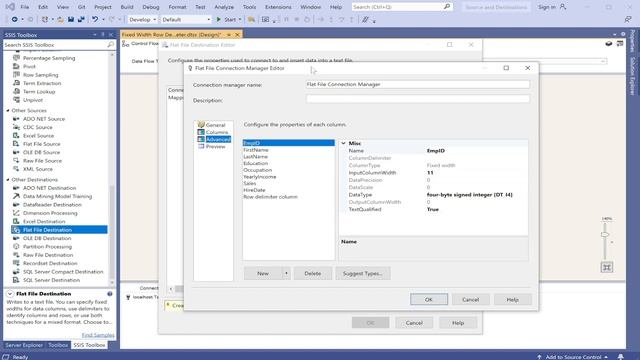This screenshot has width=640, height=360.
Task: Pick the Flat File Source icon
Action: (x=16, y=144)
